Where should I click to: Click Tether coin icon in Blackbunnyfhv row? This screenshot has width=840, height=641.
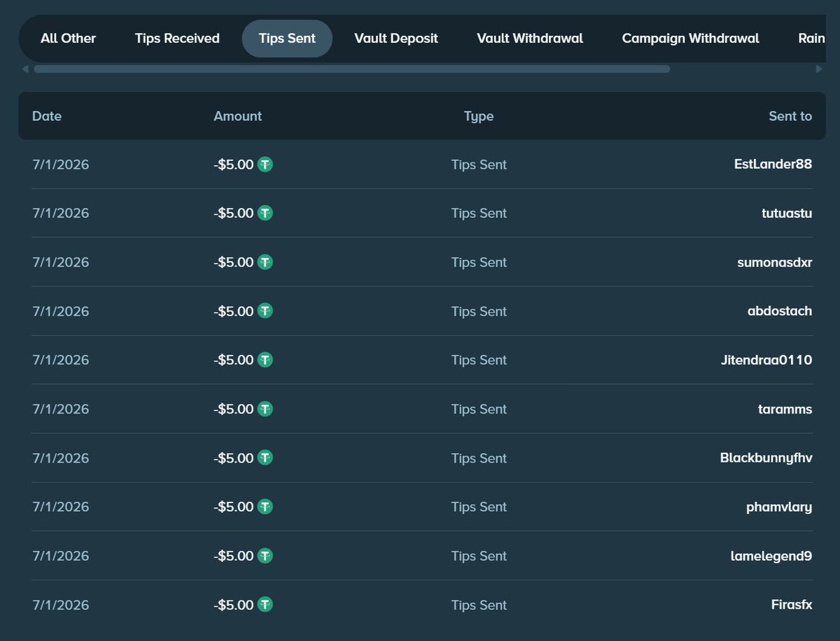pyautogui.click(x=265, y=458)
